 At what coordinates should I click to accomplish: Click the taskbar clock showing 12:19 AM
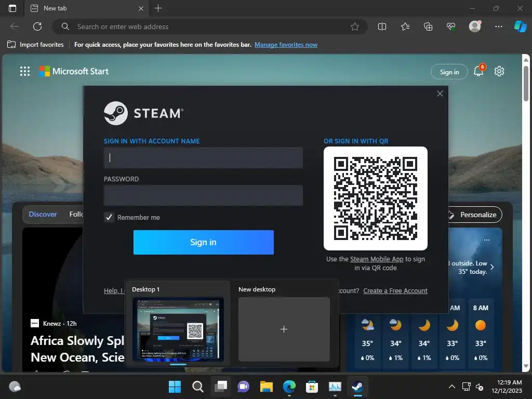507,387
